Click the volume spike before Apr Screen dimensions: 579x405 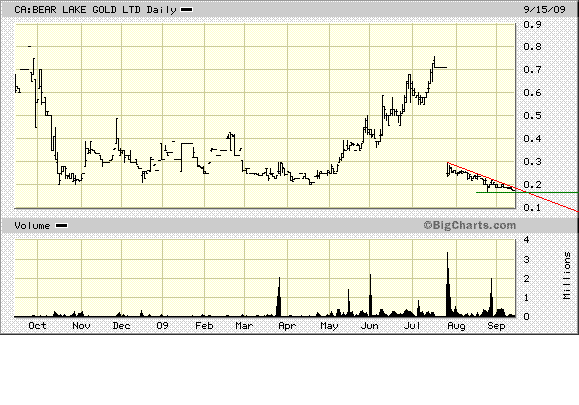coord(279,297)
